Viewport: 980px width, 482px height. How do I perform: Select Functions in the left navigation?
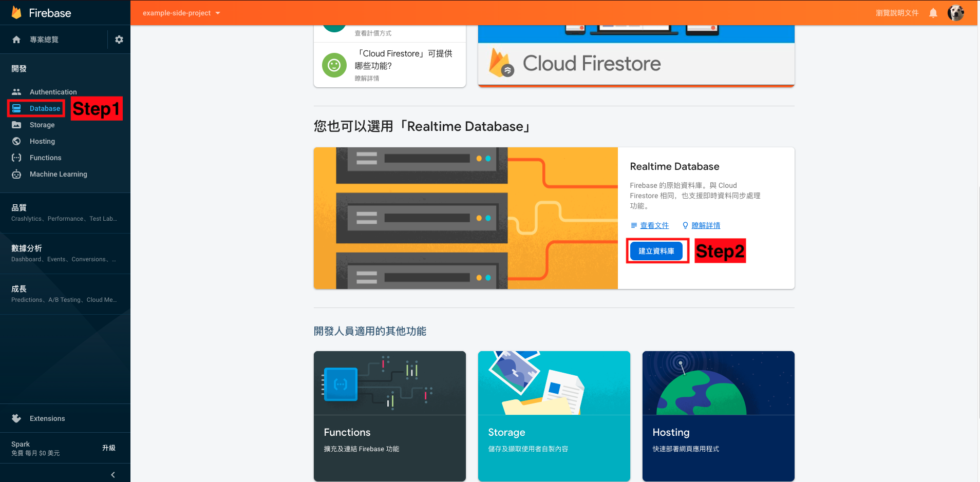44,158
